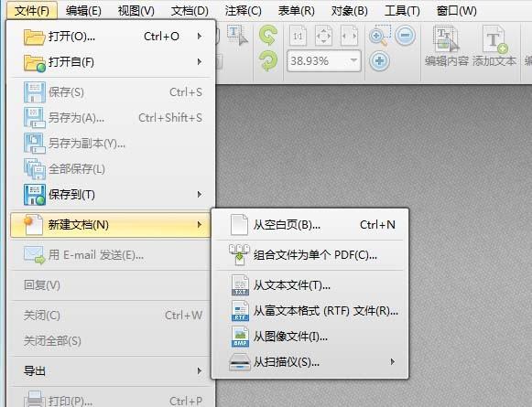Screen dimensions: 532x407
Task: Click the text selection tool icon
Action: 238,35
